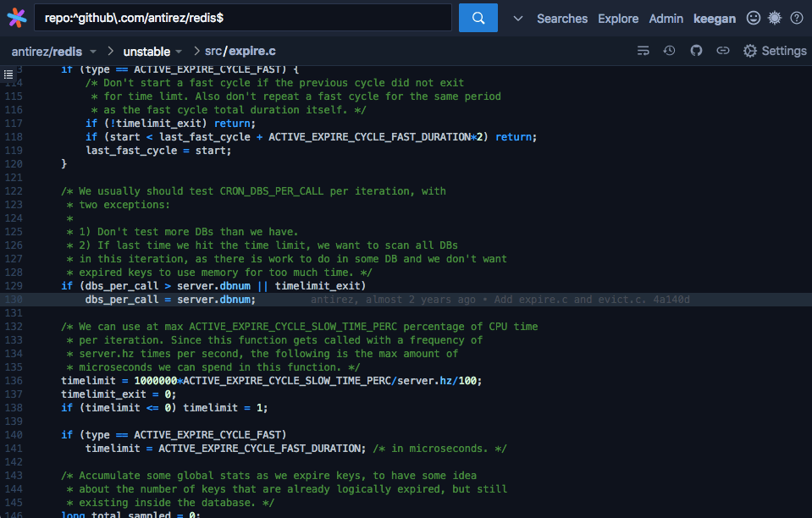
Task: Click the Sourcegraph logo
Action: tap(15, 17)
